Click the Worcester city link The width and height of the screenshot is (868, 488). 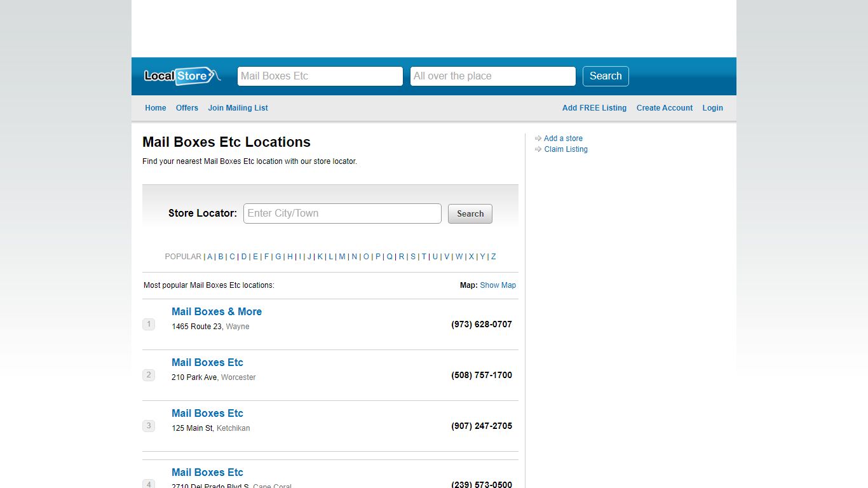click(238, 377)
